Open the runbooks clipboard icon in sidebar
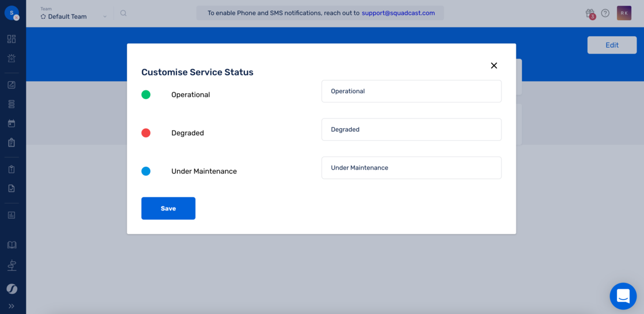The height and width of the screenshot is (314, 644). pyautogui.click(x=11, y=169)
